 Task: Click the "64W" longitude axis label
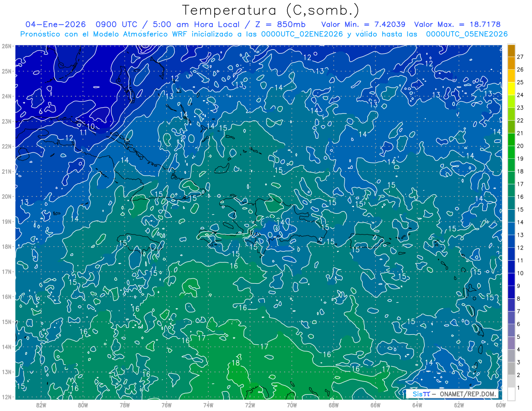417,405
